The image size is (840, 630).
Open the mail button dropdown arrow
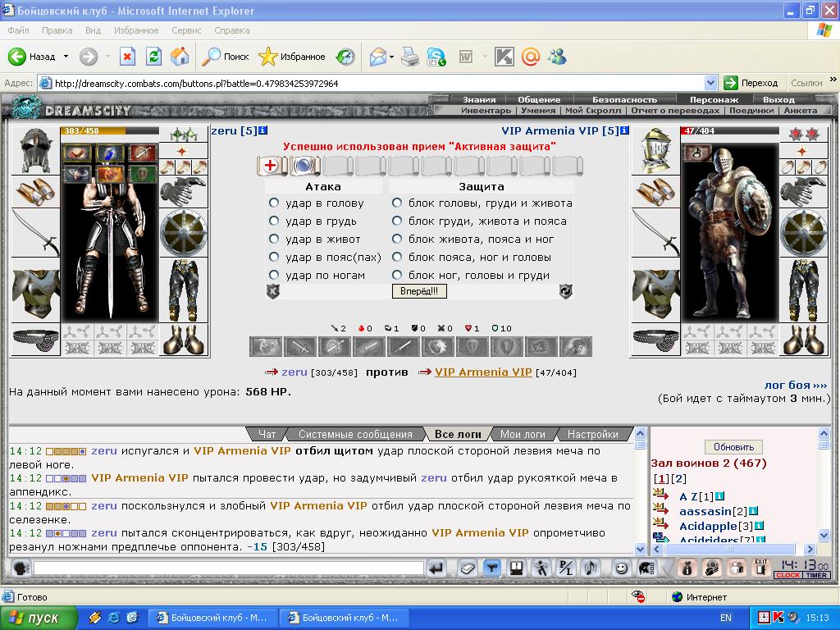pyautogui.click(x=391, y=57)
